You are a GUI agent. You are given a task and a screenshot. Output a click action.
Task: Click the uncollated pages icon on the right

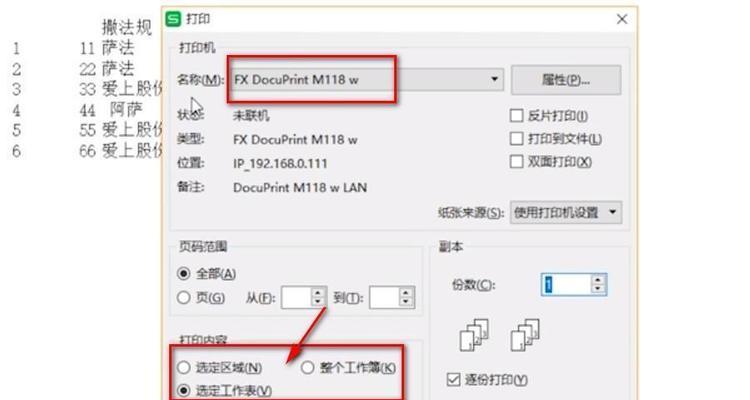point(525,335)
